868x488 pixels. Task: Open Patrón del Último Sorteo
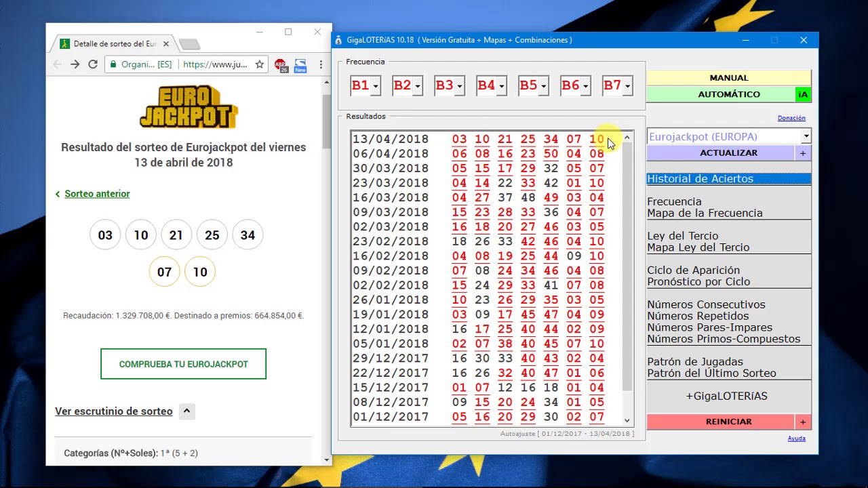[x=711, y=373]
